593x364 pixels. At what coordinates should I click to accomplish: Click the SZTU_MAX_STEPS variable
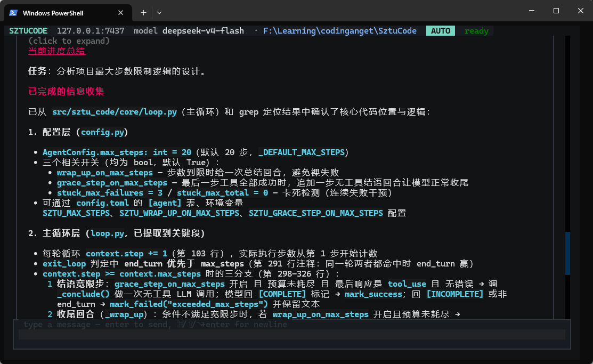(x=76, y=213)
